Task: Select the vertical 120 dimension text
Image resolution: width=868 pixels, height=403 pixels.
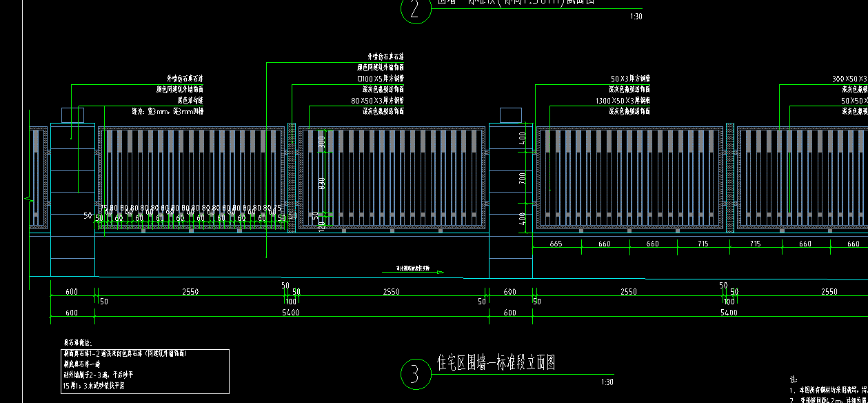Action: [321, 226]
